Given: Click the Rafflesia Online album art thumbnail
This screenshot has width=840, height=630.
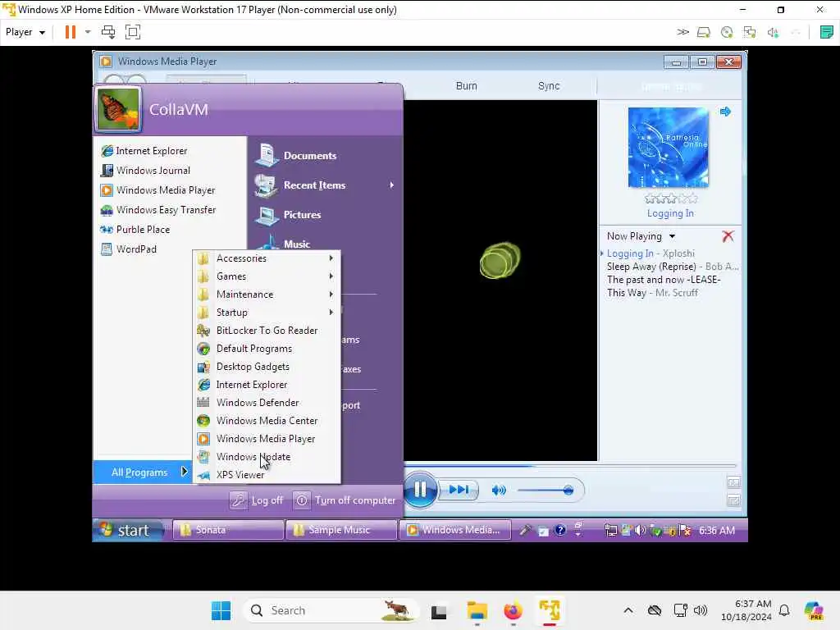Looking at the screenshot, I should (668, 148).
